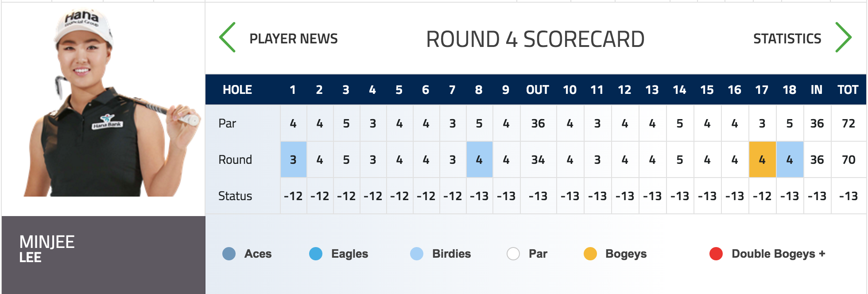
Task: Click the Birdies legend circle
Action: 417,254
